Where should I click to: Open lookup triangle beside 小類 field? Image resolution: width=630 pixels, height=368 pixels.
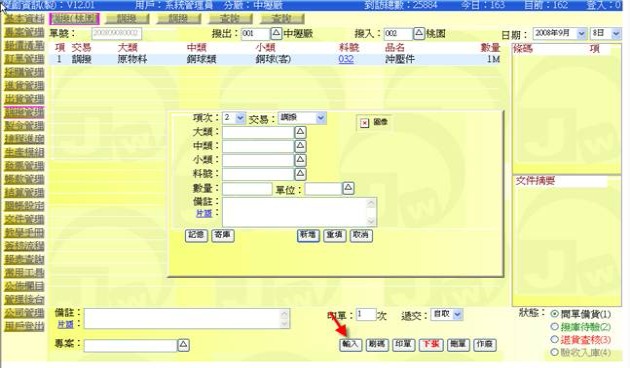(300, 160)
